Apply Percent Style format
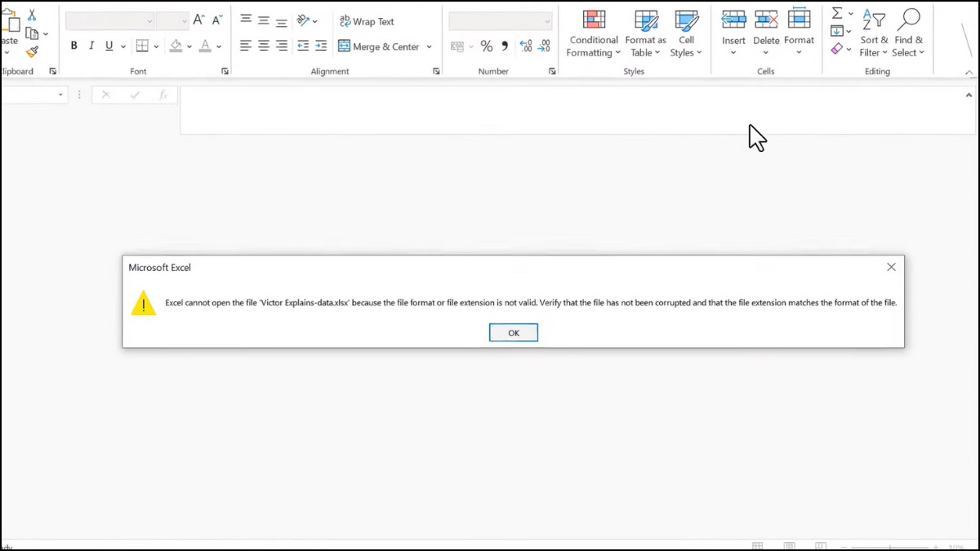Viewport: 980px width, 551px height. [487, 47]
